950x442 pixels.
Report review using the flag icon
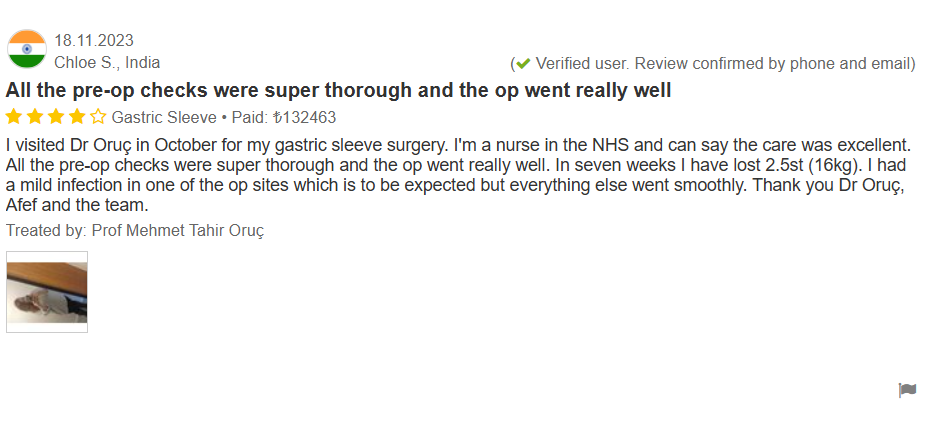point(907,390)
